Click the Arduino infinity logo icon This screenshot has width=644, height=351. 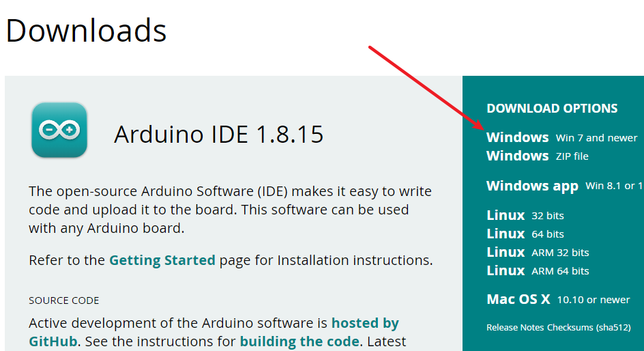pyautogui.click(x=59, y=130)
